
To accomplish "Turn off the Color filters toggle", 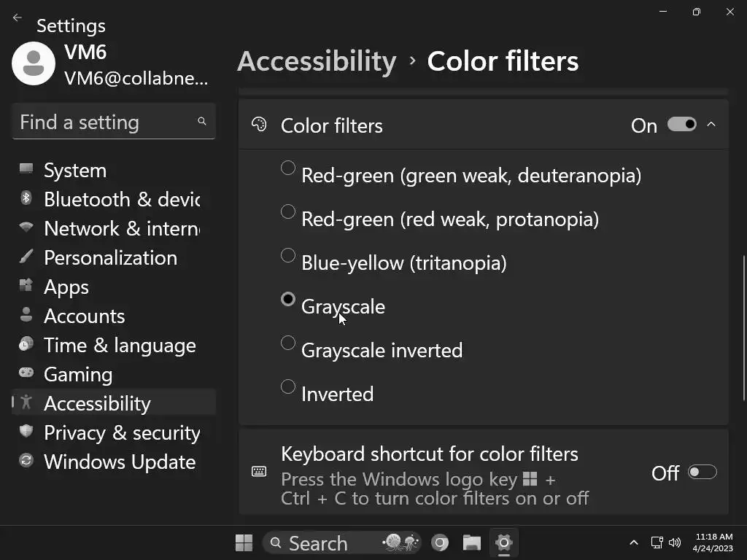I will [x=681, y=125].
